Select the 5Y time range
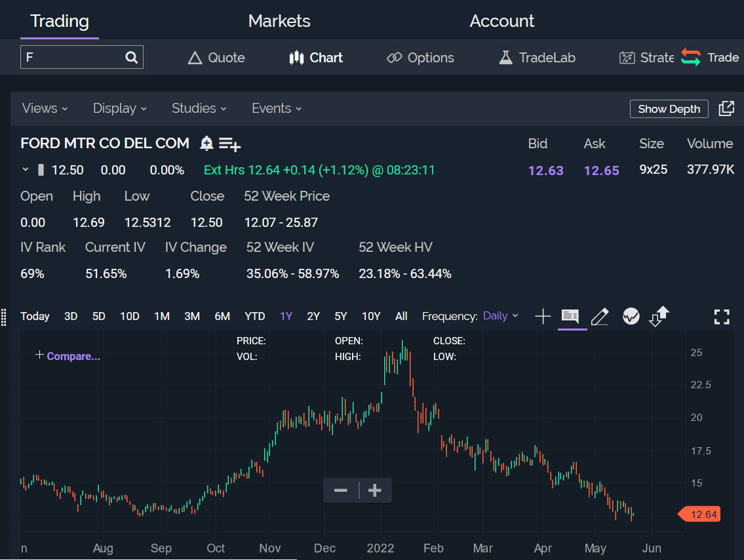Screen dimensions: 744x560 341,316
